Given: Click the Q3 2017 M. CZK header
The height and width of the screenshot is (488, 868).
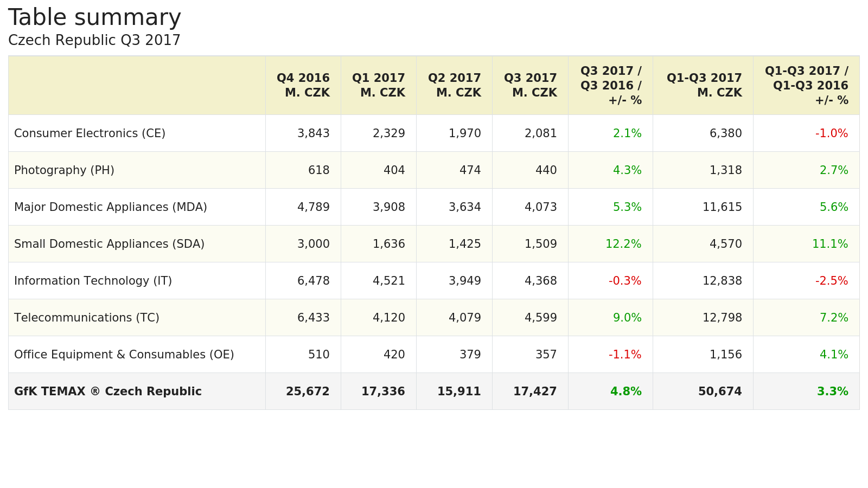Looking at the screenshot, I should coord(531,86).
